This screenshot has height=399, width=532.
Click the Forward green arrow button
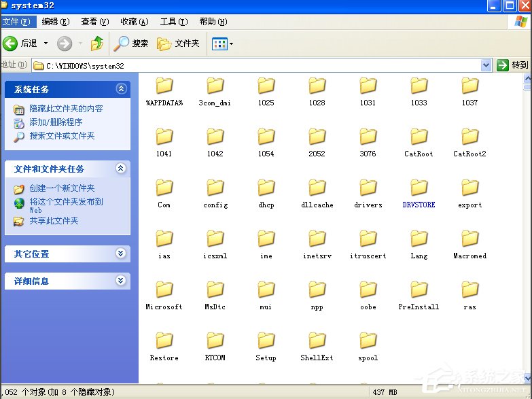click(x=65, y=44)
